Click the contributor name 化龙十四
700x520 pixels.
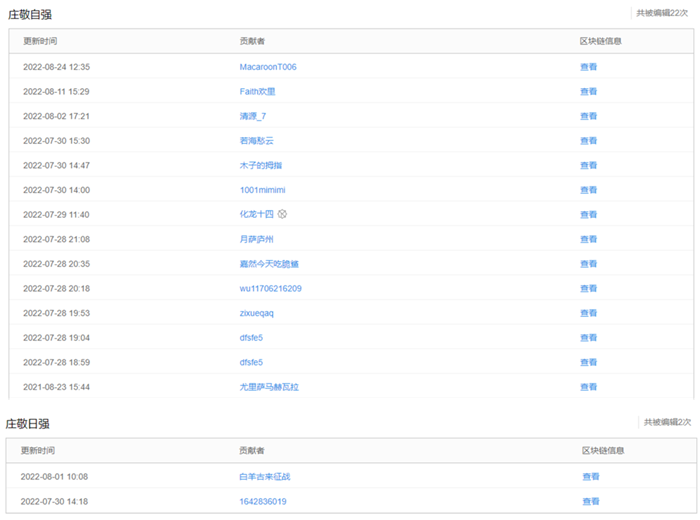[x=256, y=214]
